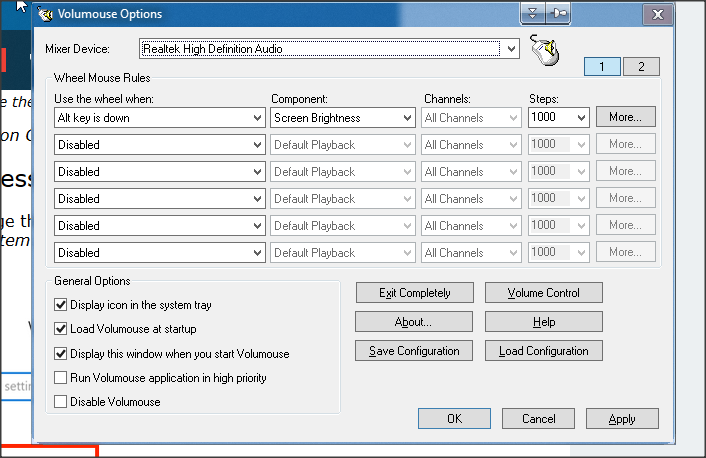Click the pin window title bar button
The image size is (706, 458).
(x=558, y=14)
